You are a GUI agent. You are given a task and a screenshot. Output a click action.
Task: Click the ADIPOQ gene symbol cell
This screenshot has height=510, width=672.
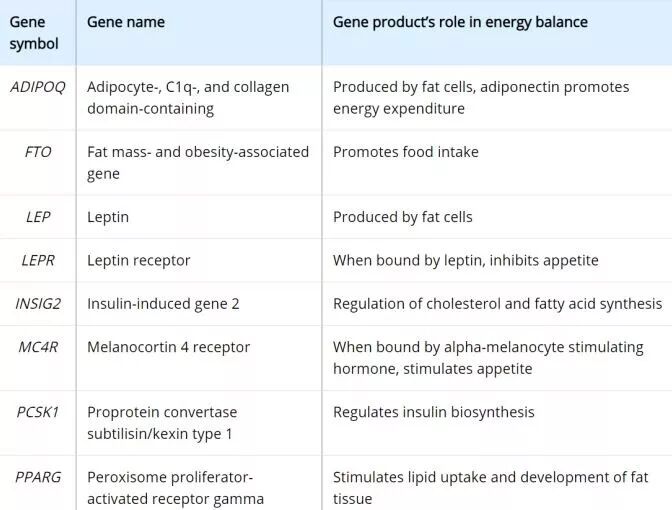coord(37,87)
